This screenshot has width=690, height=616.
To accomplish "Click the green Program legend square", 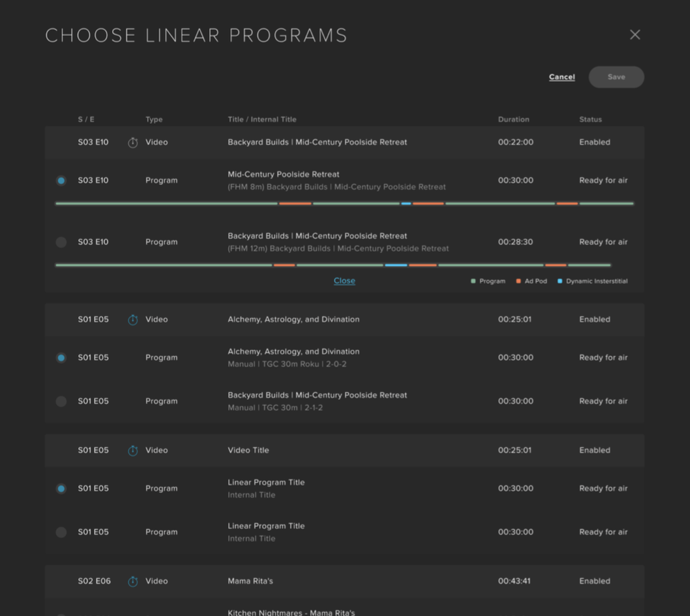I will pos(473,281).
